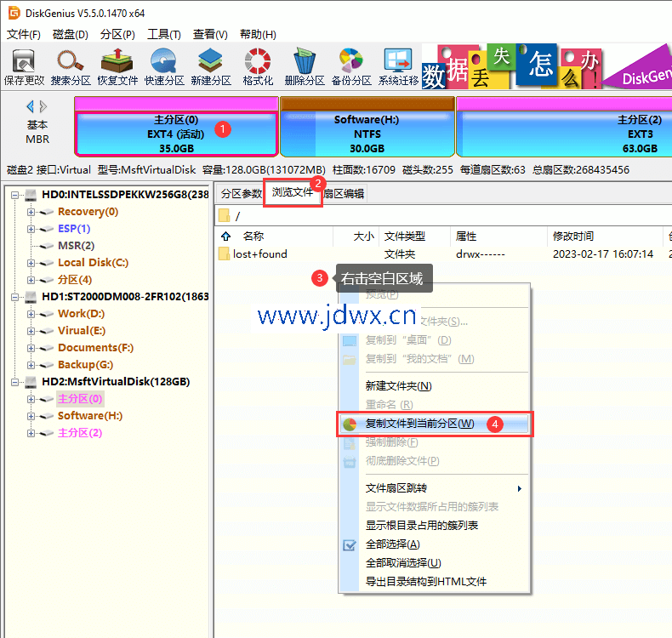
Task: Collapse the HD0:INTELSSDPEKKW256G8 disk node
Action: (14, 195)
